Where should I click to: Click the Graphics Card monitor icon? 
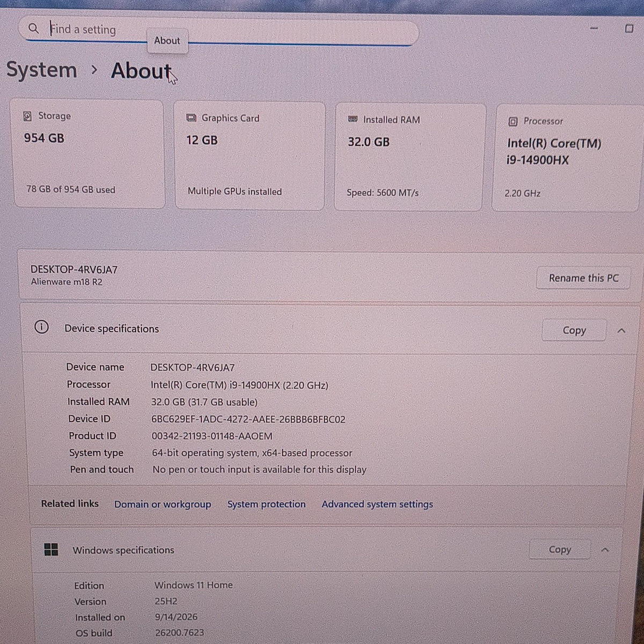tap(191, 118)
